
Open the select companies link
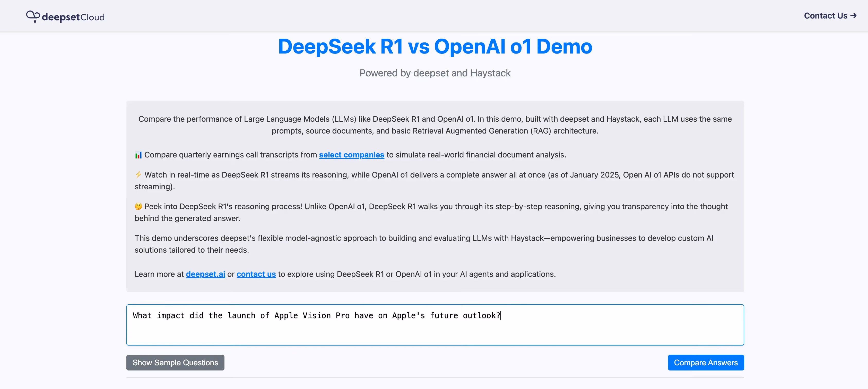(x=351, y=155)
